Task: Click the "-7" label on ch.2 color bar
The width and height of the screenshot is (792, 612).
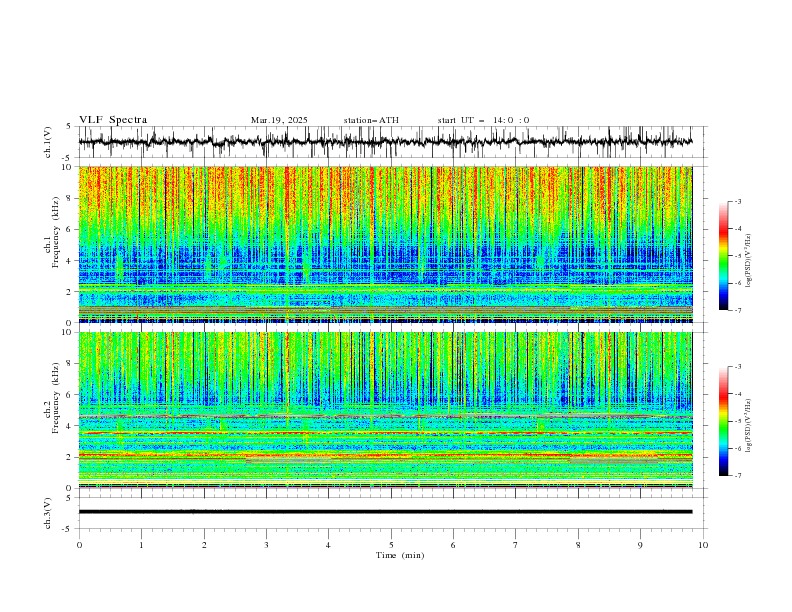Action: click(737, 476)
